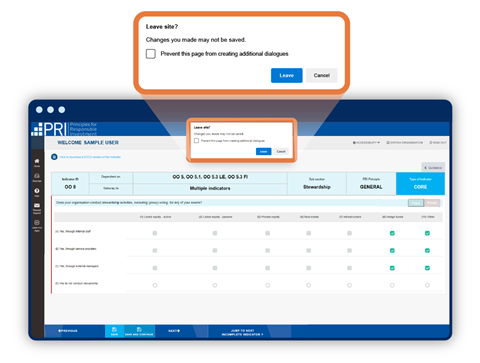Click the 'Stewardship' sub-section cell

point(317,184)
